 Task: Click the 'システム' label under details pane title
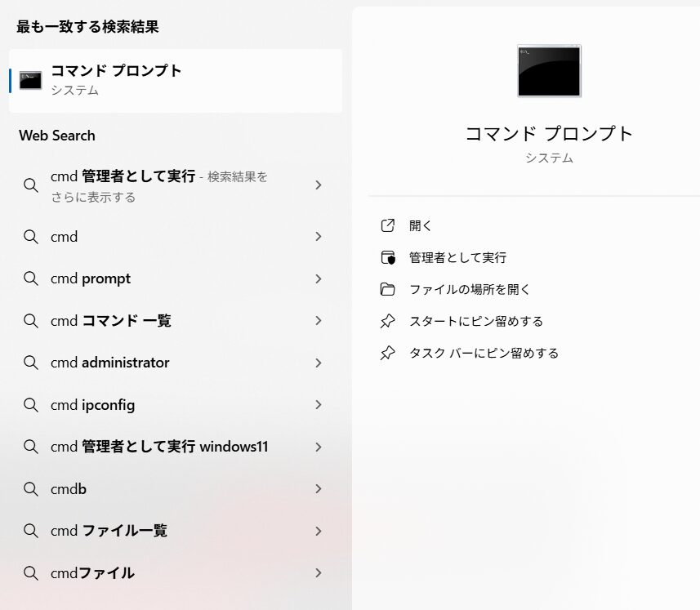tap(549, 158)
